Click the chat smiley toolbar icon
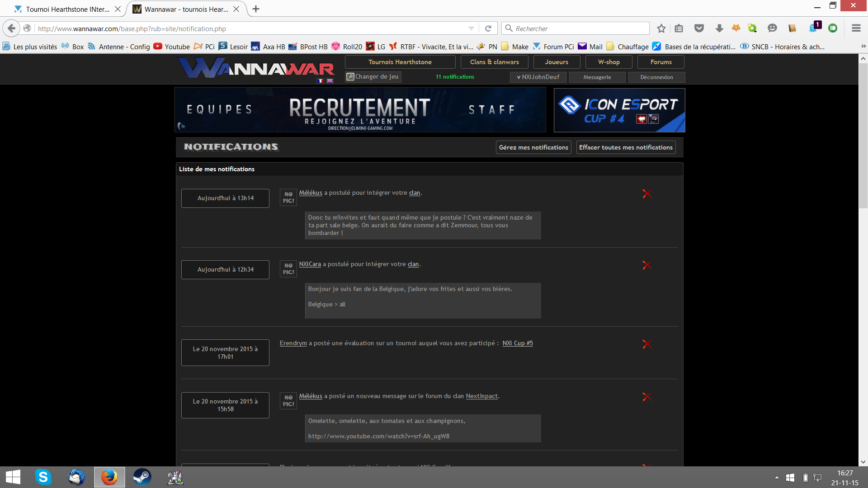This screenshot has width=868, height=488. [772, 28]
